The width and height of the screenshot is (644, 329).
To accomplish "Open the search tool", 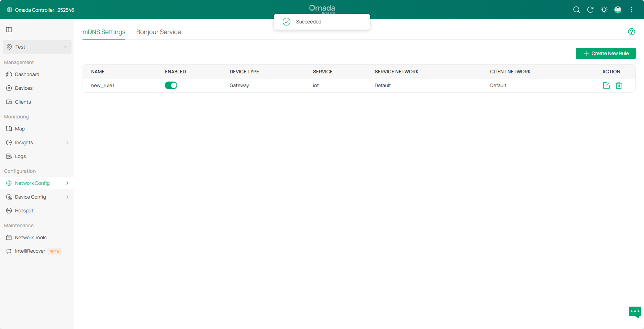I will 576,10.
